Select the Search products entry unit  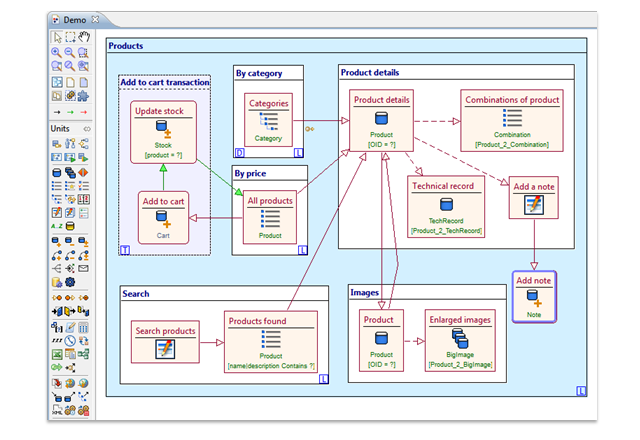click(x=165, y=342)
